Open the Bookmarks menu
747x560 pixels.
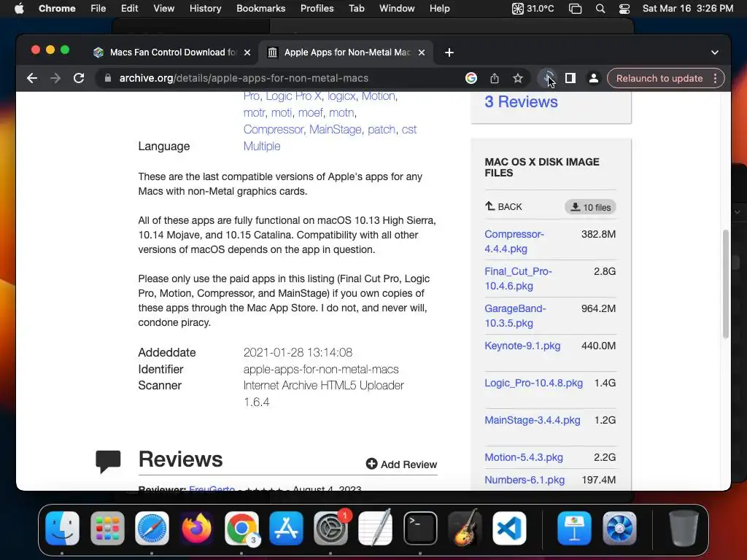click(260, 8)
